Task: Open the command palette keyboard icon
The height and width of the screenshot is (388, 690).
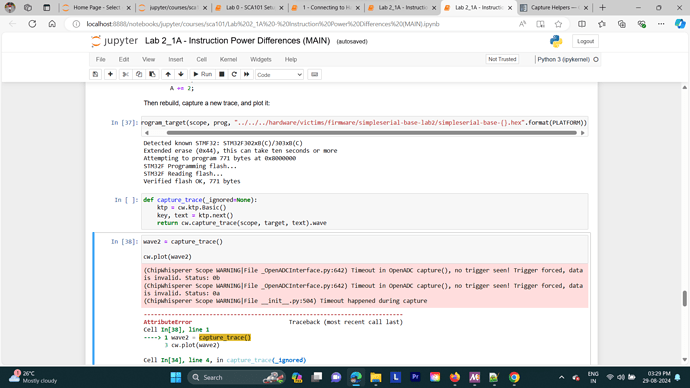Action: pyautogui.click(x=314, y=74)
